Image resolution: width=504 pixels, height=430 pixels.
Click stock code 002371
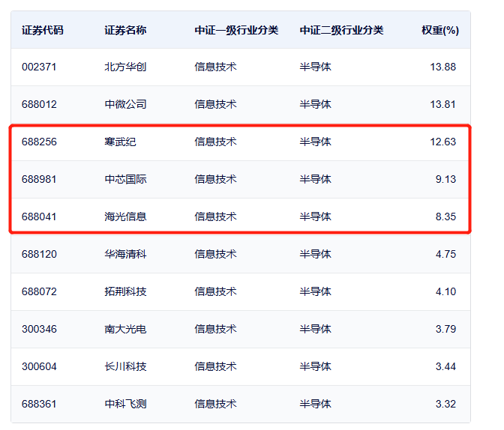(39, 67)
